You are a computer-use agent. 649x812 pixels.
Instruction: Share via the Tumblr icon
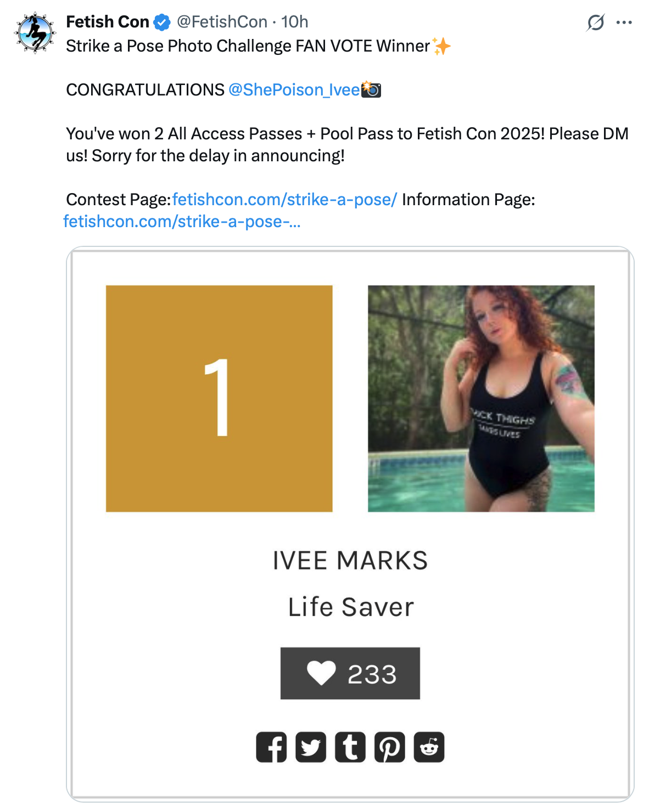350,747
